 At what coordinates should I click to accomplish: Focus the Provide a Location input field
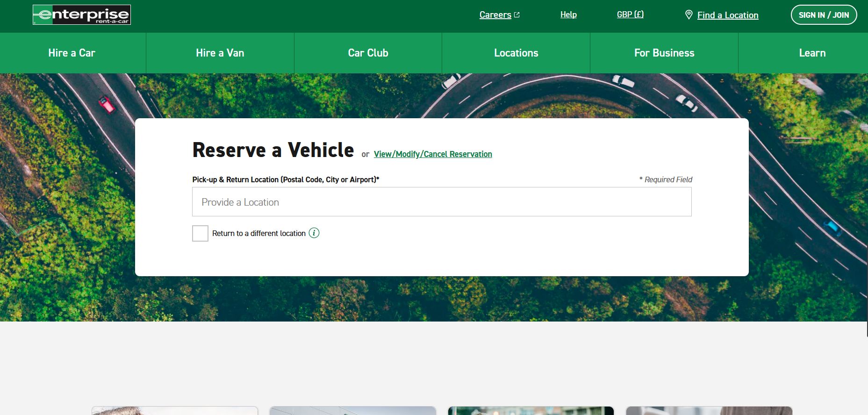442,202
